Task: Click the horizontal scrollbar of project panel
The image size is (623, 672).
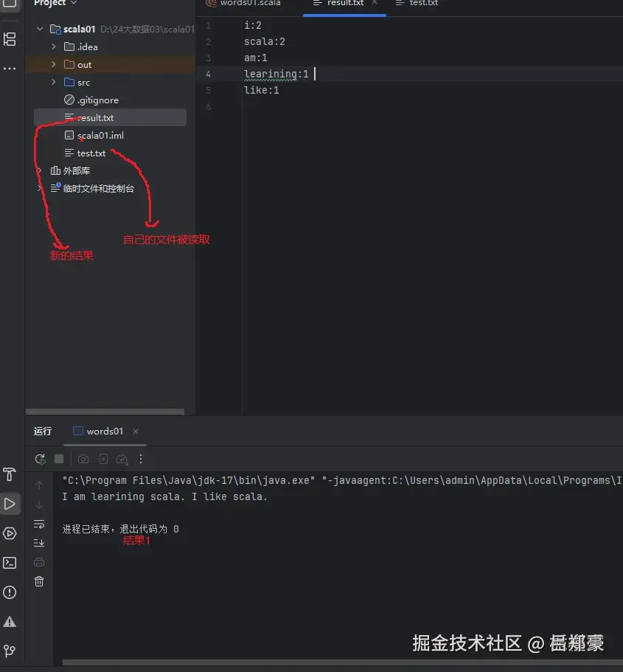Action: 105,412
